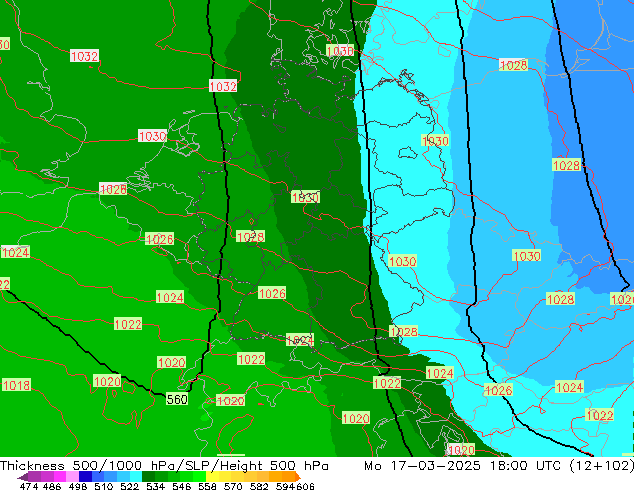Click the 582 legend value
Screen dimensions: 634x490
pos(259,486)
